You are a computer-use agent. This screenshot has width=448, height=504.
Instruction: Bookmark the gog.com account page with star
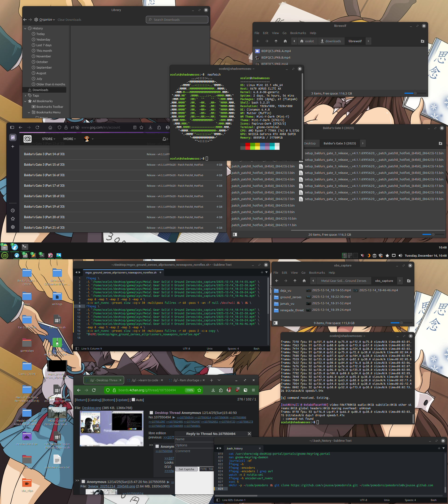(x=141, y=127)
